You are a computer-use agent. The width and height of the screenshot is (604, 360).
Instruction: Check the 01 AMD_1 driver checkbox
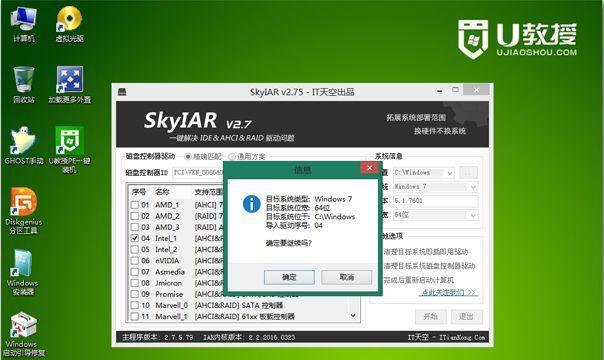click(134, 205)
